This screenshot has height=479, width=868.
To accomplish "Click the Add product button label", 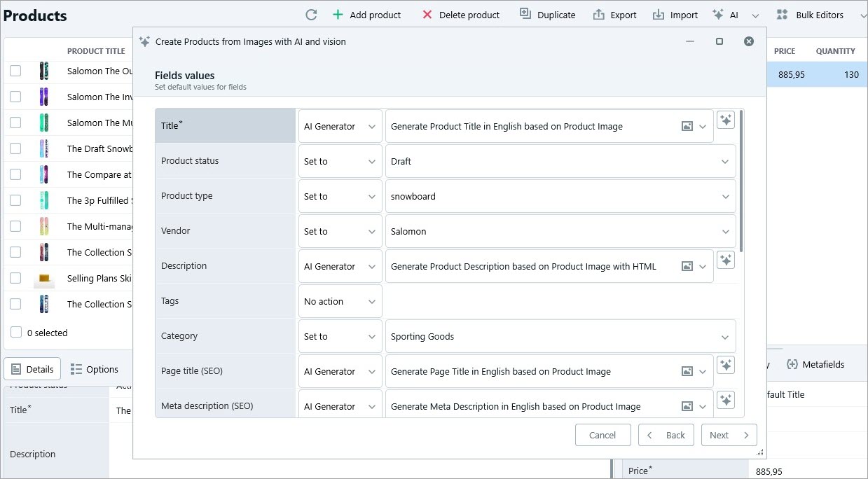I will click(376, 15).
